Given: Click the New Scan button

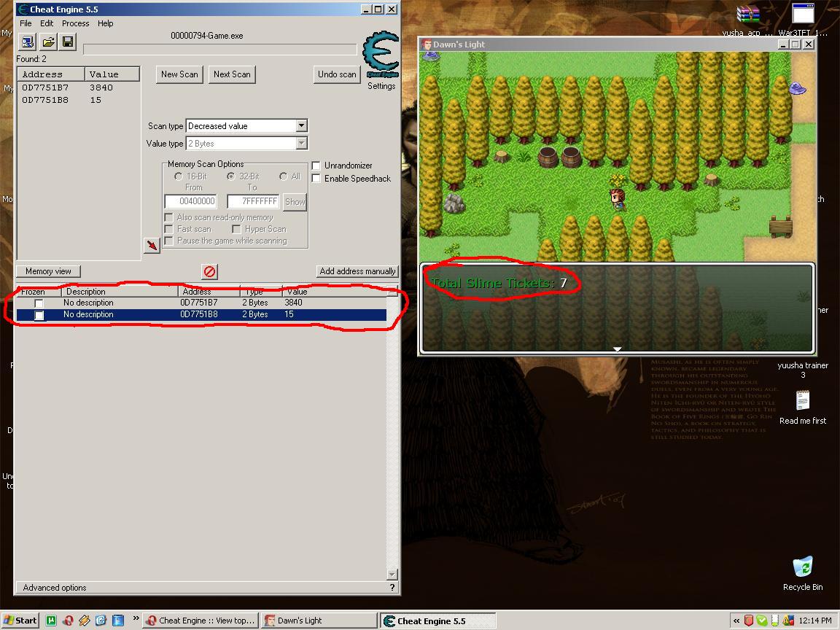Looking at the screenshot, I should point(179,74).
